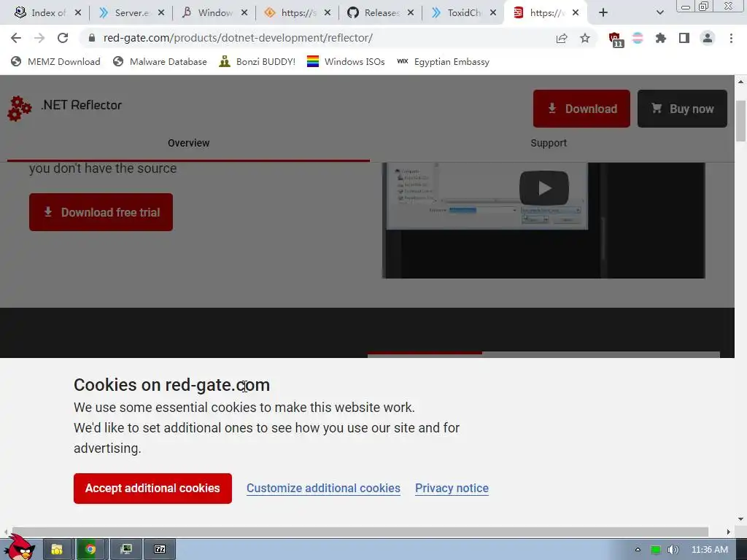Click the Buy now button
This screenshot has width=747, height=560.
tap(682, 109)
